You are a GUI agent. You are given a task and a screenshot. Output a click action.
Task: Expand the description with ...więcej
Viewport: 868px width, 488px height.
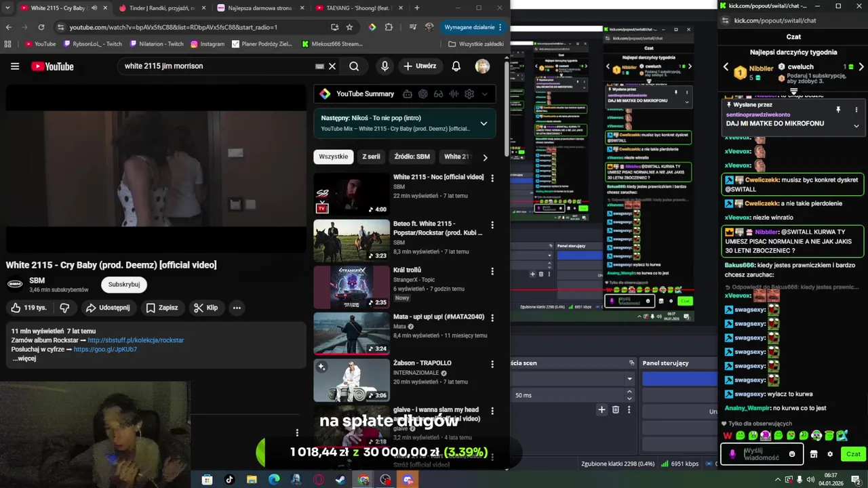point(24,359)
